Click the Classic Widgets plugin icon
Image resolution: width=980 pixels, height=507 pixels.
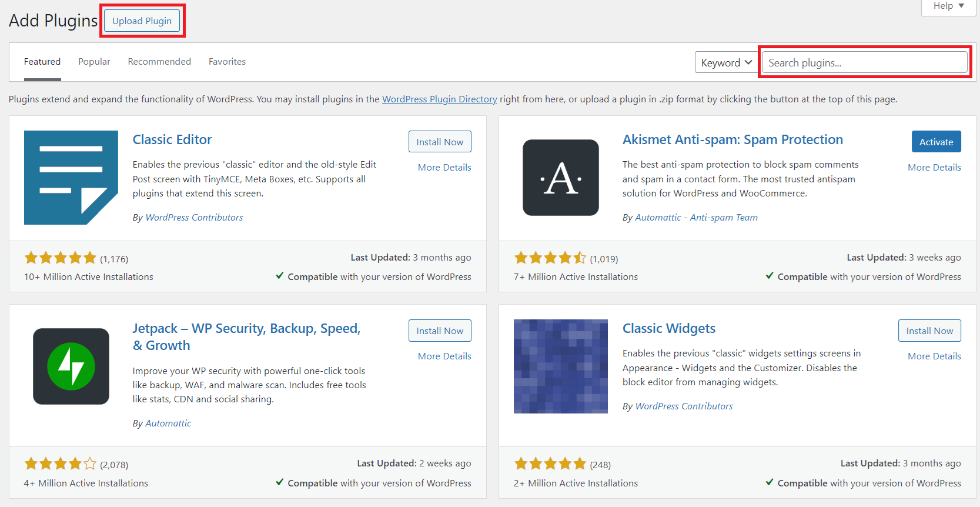click(x=560, y=366)
